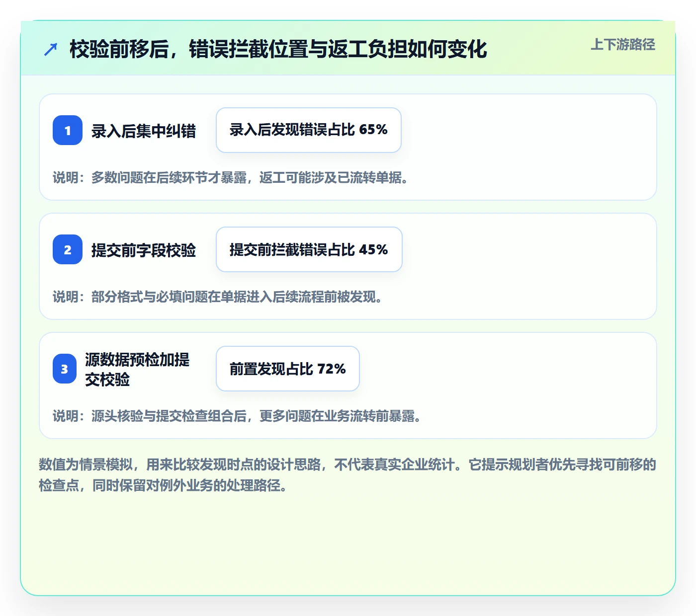The image size is (696, 616).
Task: Click the 提交前拦截错误占比 45% pill
Action: (309, 249)
